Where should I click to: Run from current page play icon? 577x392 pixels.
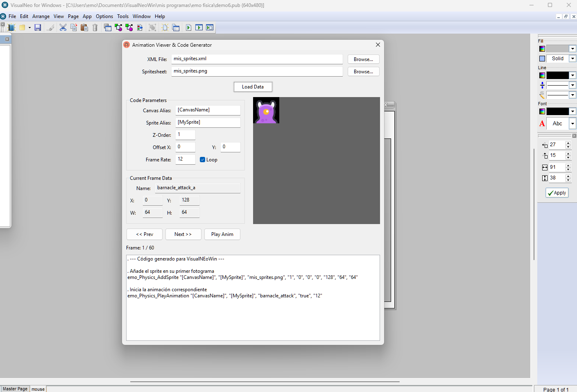click(199, 27)
